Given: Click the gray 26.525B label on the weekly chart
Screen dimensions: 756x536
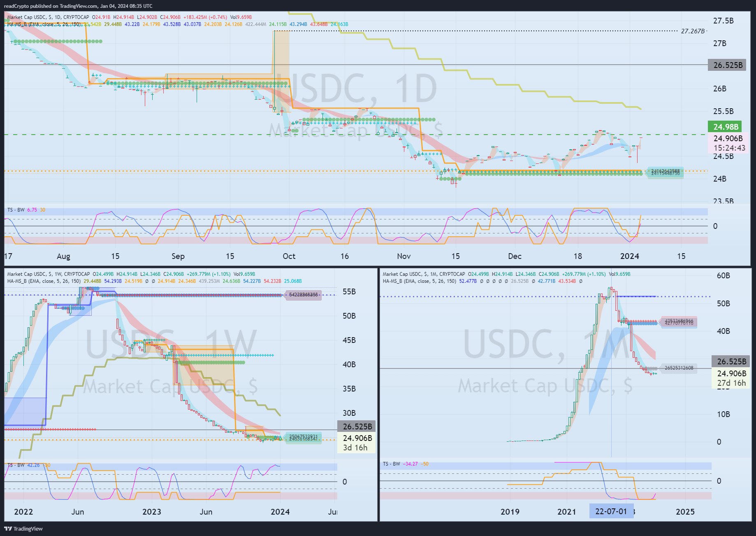Looking at the screenshot, I should [357, 426].
